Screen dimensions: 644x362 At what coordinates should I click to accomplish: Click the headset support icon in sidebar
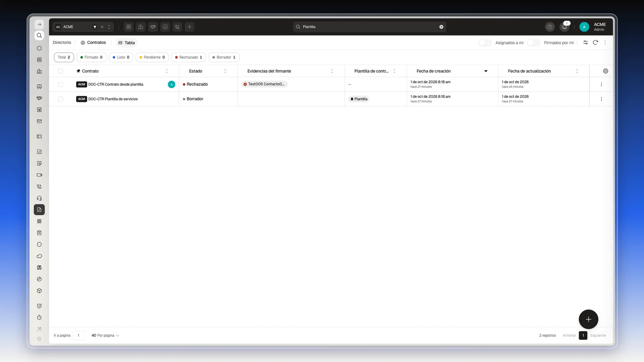pos(39,198)
